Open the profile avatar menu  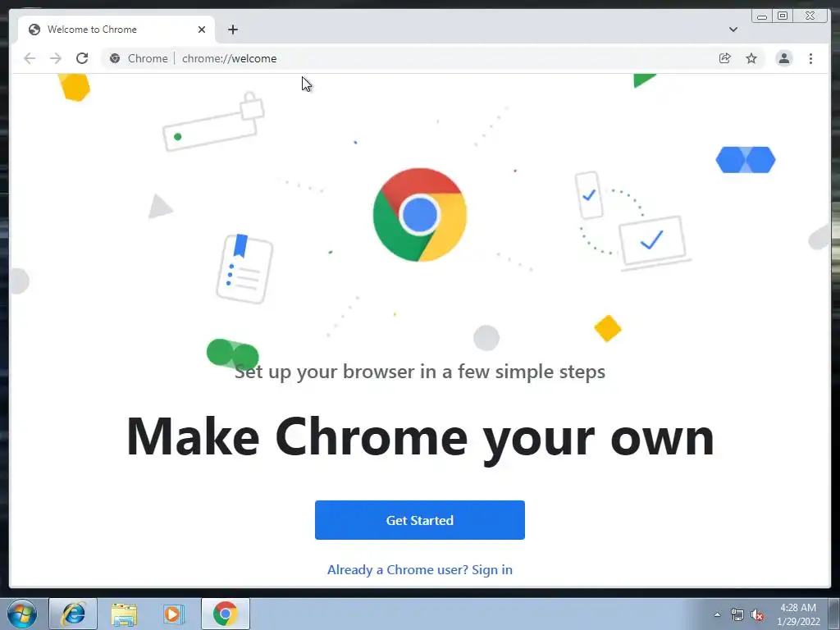tap(783, 58)
